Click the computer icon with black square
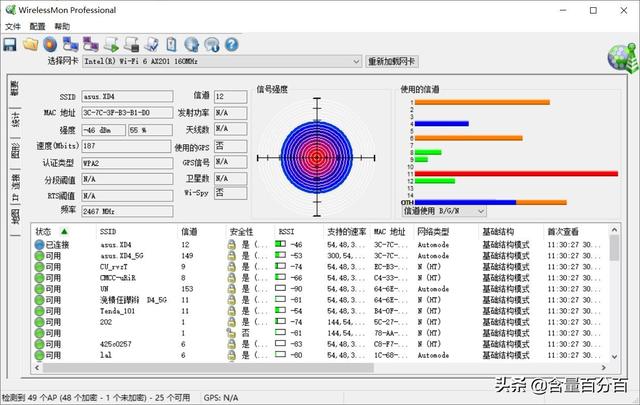640x405 pixels. (131, 44)
